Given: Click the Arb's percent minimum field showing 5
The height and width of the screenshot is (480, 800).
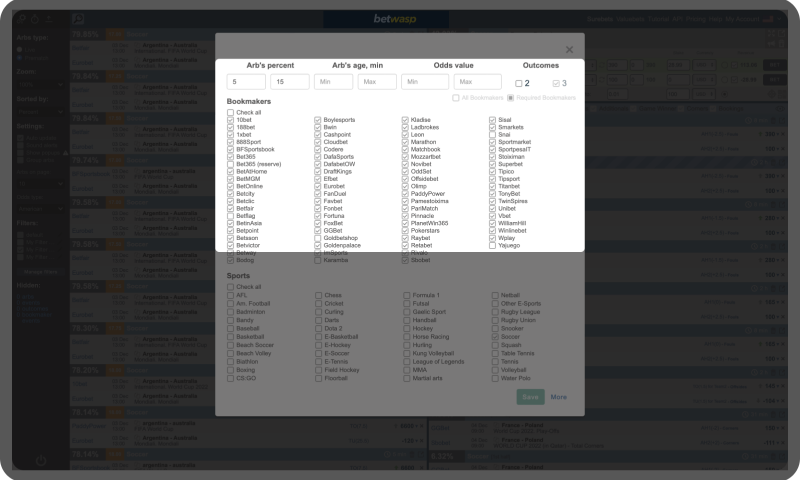Looking at the screenshot, I should tap(246, 82).
